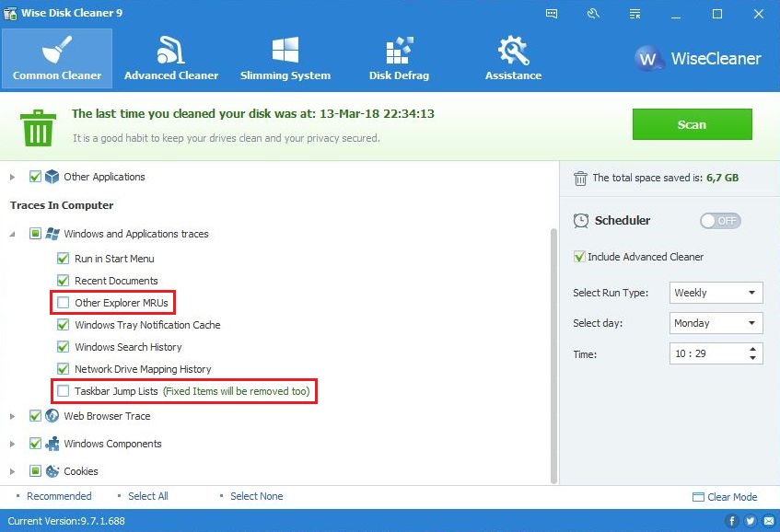Click the email icon in status bar
Image resolution: width=780 pixels, height=532 pixels.
[769, 521]
